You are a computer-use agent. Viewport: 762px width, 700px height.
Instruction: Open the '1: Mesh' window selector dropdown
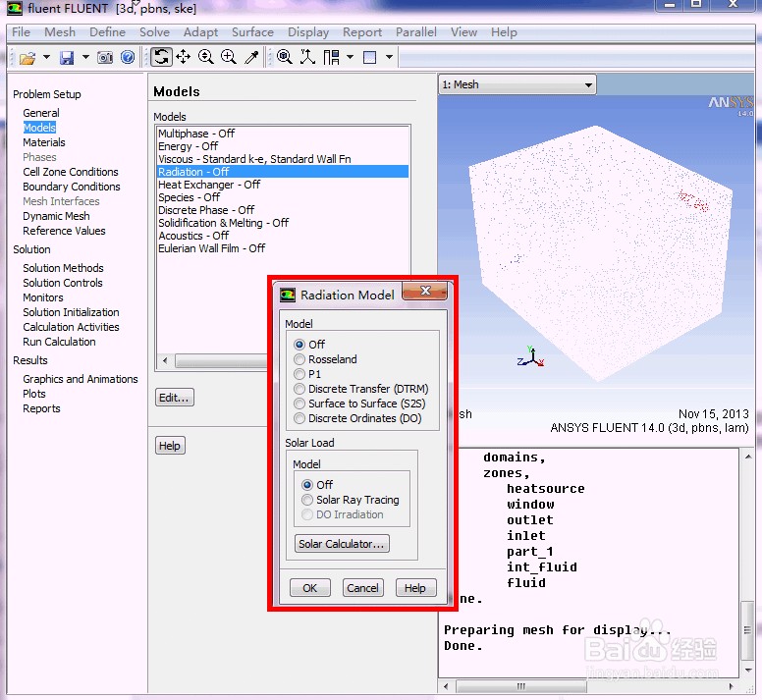517,85
